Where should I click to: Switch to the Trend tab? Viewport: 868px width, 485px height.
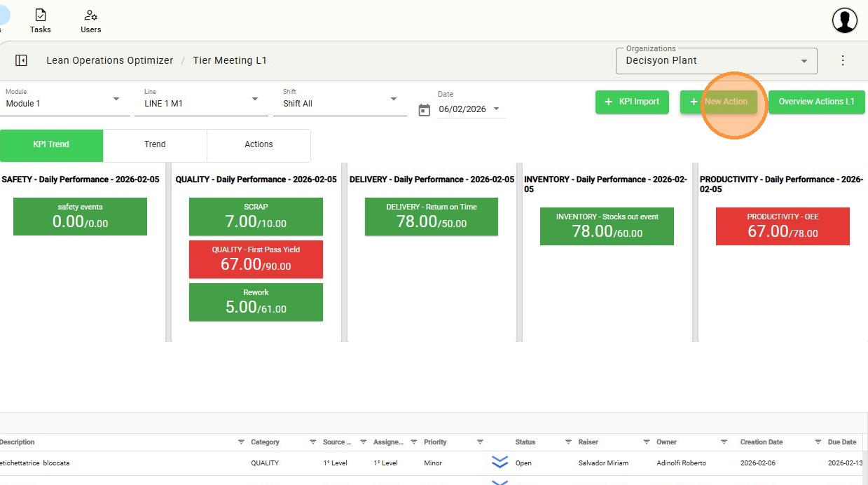tap(155, 144)
